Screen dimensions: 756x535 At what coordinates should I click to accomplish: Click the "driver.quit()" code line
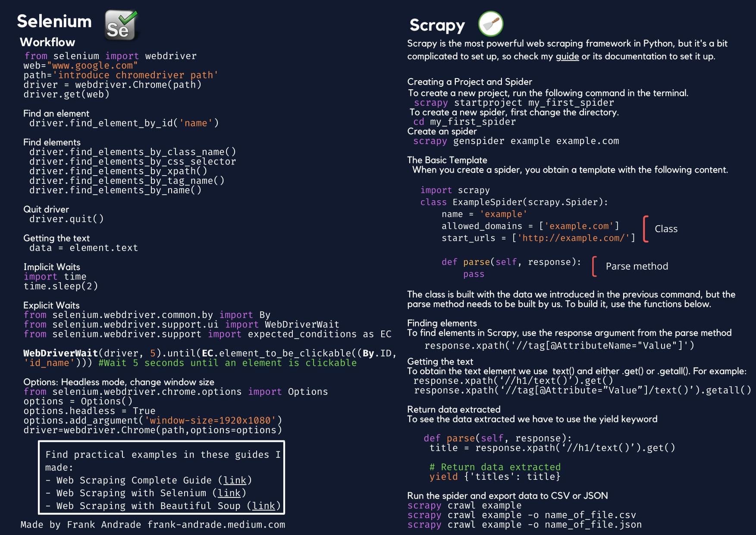click(66, 219)
